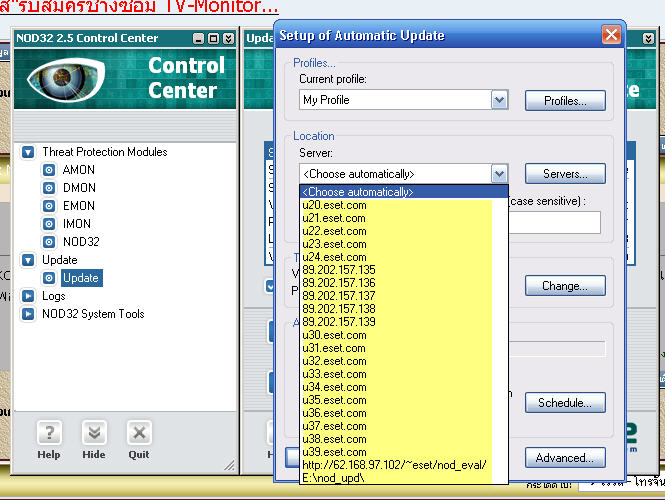Pick u39.eset.com from the list

(404, 452)
